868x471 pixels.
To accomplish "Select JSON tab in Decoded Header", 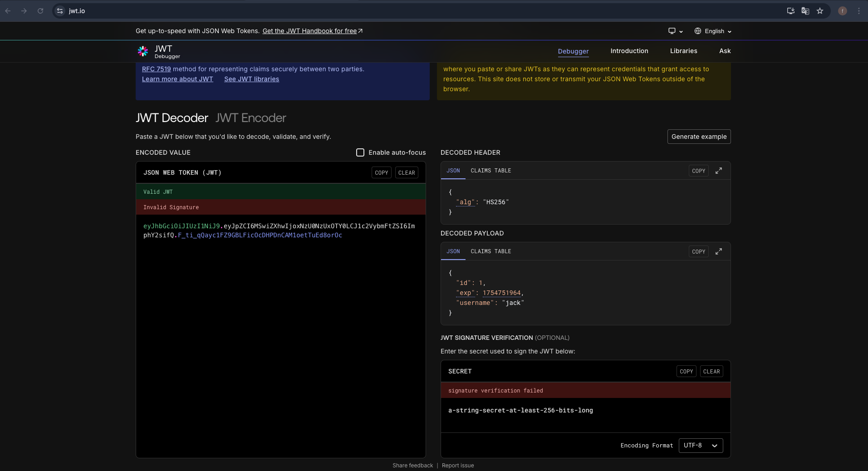I will pos(453,171).
